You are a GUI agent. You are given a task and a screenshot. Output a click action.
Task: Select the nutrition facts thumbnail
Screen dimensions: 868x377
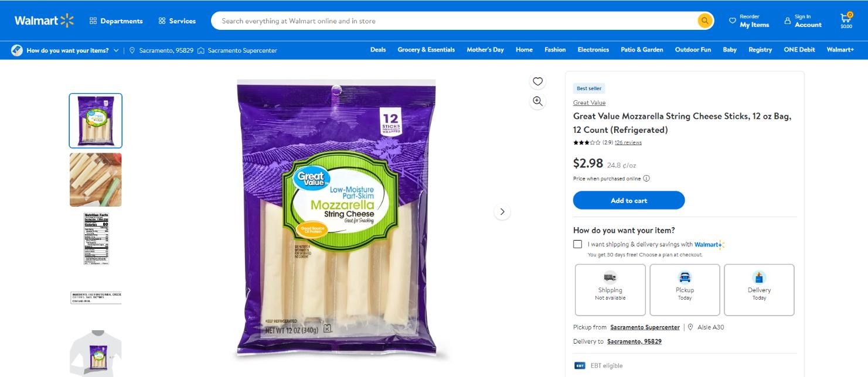tap(95, 238)
